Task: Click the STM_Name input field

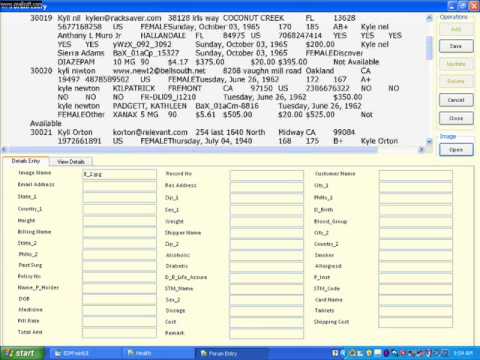Action: click(267, 289)
